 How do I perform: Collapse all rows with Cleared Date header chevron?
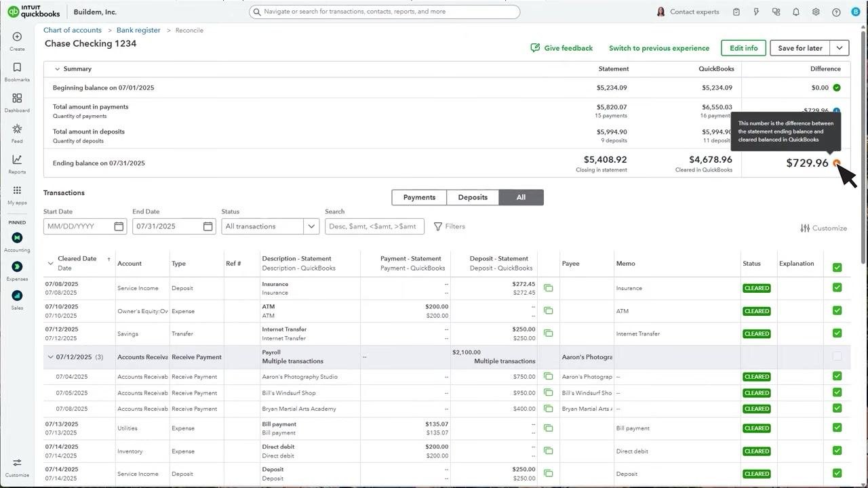tap(50, 263)
